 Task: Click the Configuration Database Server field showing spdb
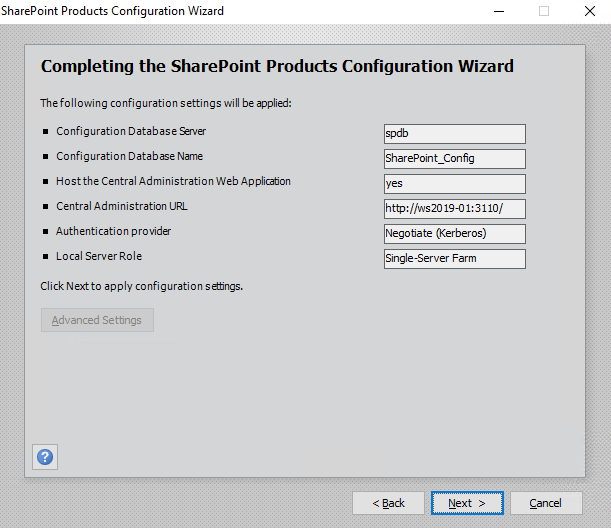(455, 134)
